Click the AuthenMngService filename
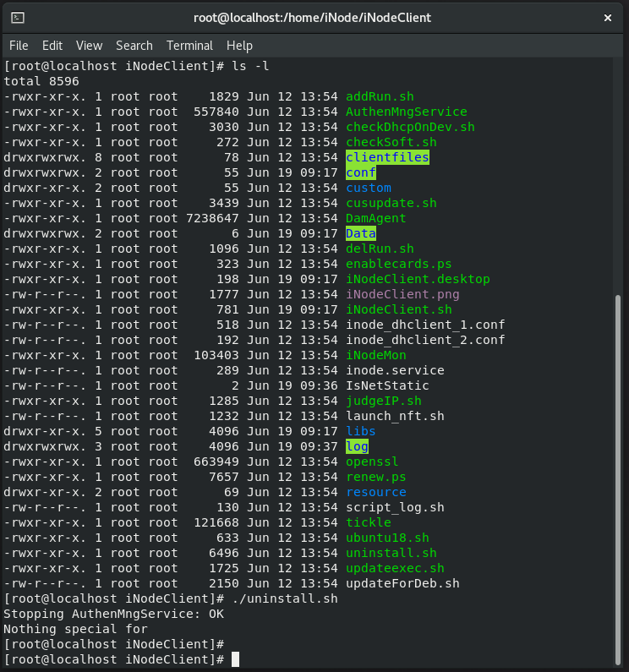 point(407,112)
